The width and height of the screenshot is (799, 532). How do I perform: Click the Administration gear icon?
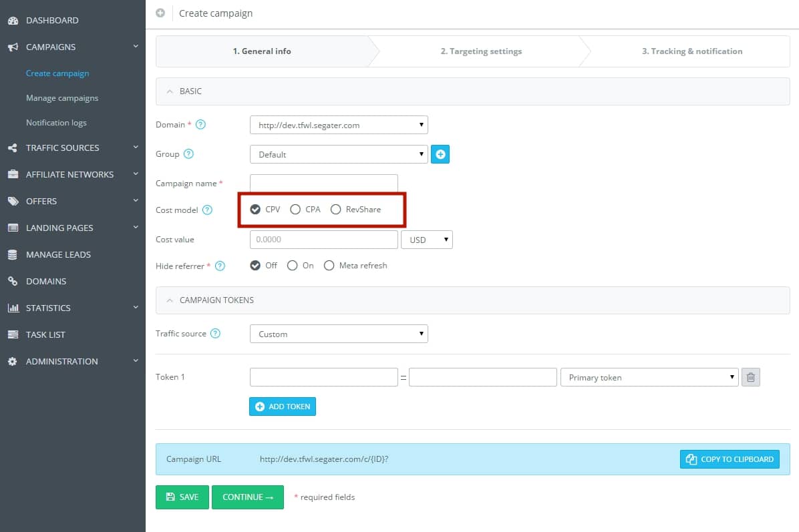pos(13,362)
